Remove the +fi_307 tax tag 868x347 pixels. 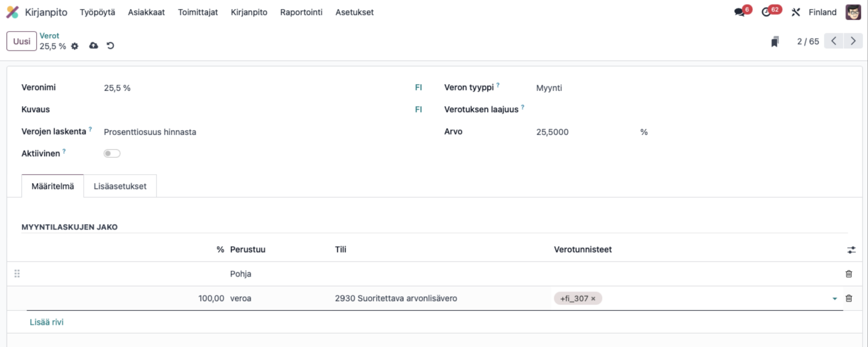pyautogui.click(x=593, y=299)
